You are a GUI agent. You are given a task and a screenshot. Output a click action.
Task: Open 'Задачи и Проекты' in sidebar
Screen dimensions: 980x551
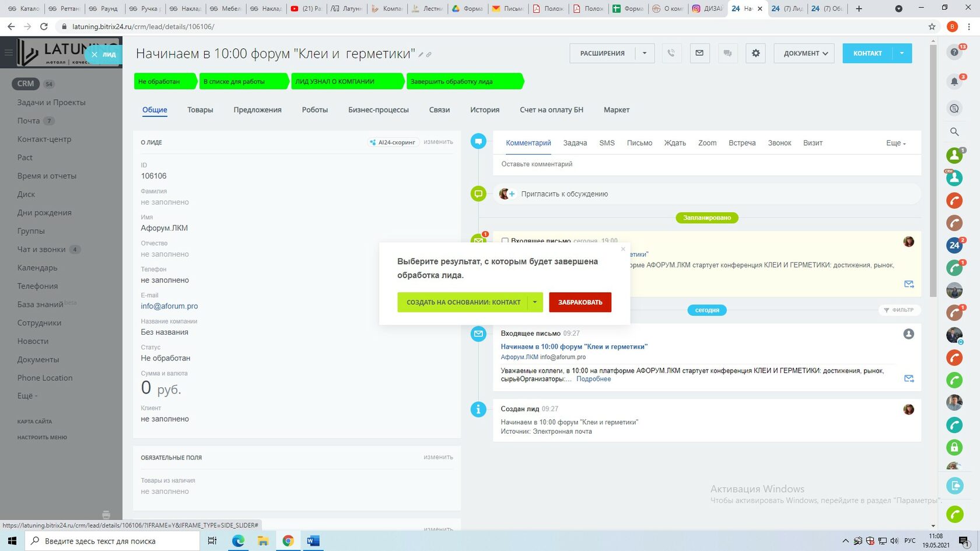point(51,103)
